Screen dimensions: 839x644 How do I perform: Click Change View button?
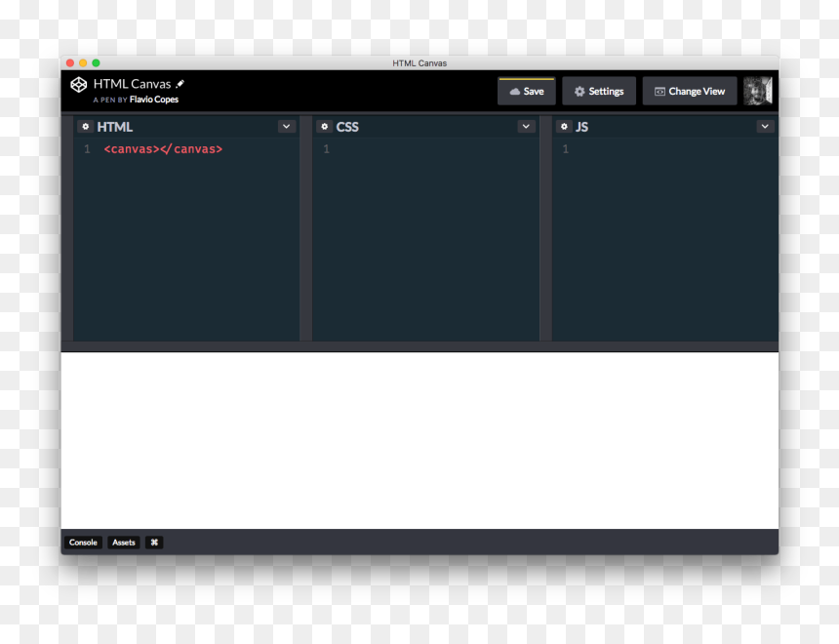(x=690, y=91)
